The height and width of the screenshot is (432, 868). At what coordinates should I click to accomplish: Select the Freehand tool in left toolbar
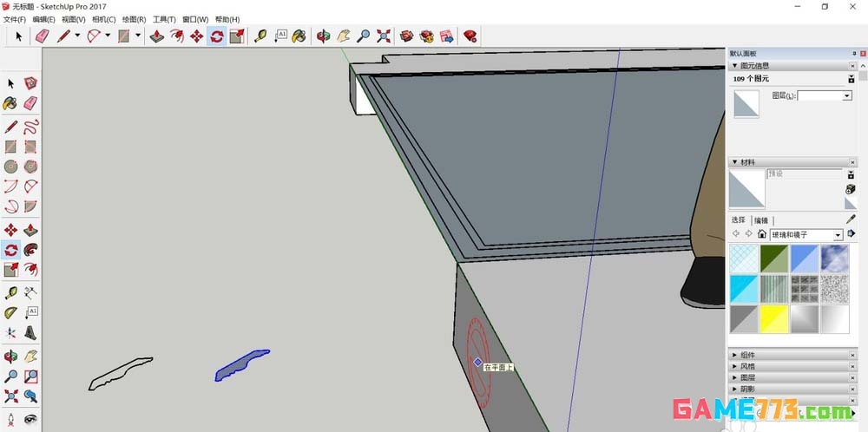click(x=30, y=126)
